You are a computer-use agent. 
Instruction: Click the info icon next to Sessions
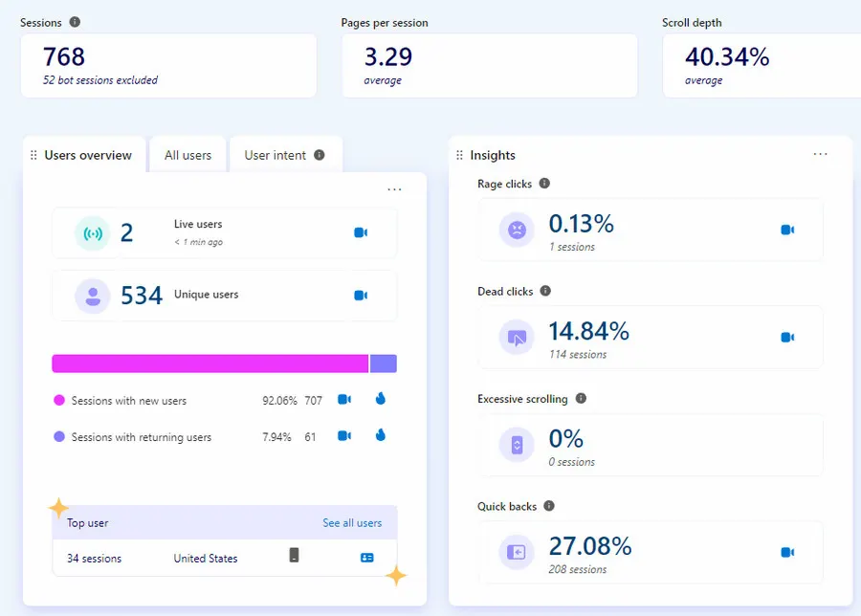coord(75,22)
